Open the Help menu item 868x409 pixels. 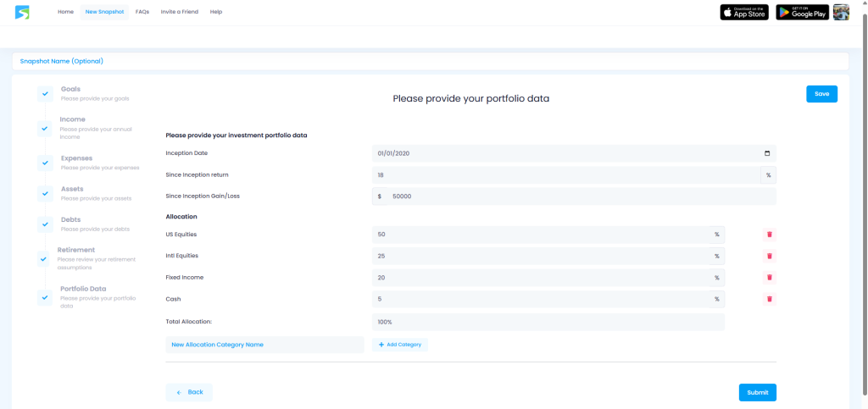pyautogui.click(x=216, y=12)
